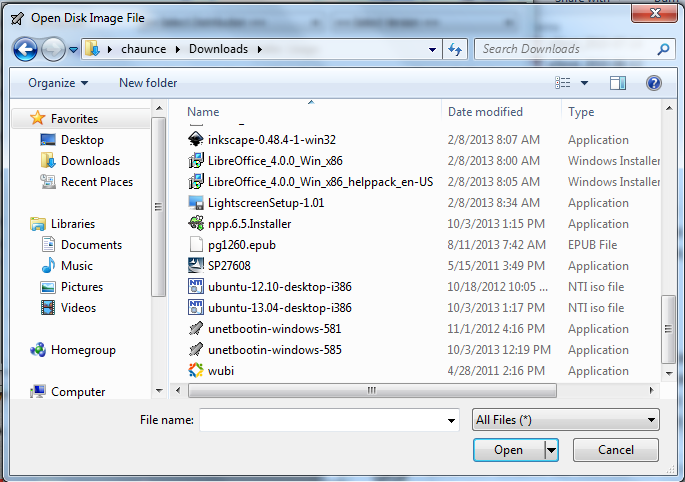Click the unetbootin-windows-581 icon

click(196, 328)
